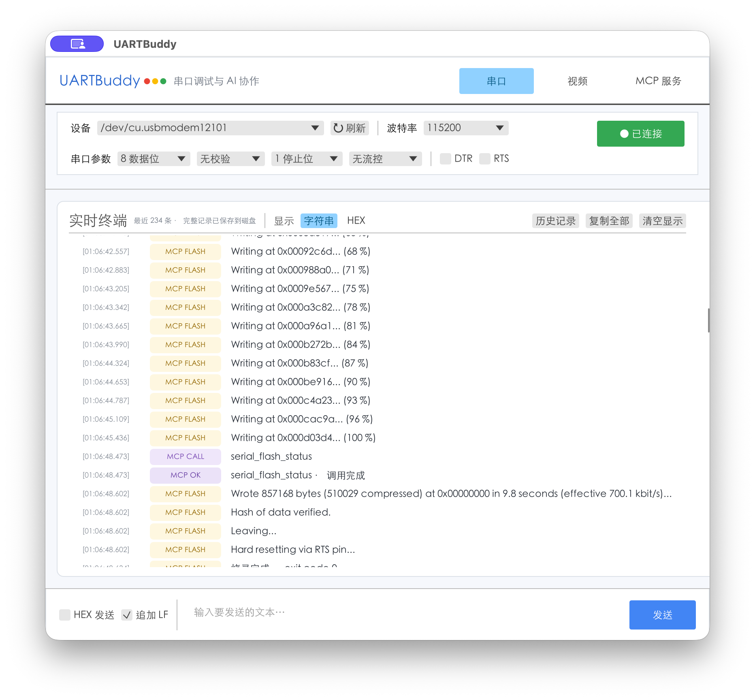Click timestamp [01:06:45.109]

coord(106,419)
